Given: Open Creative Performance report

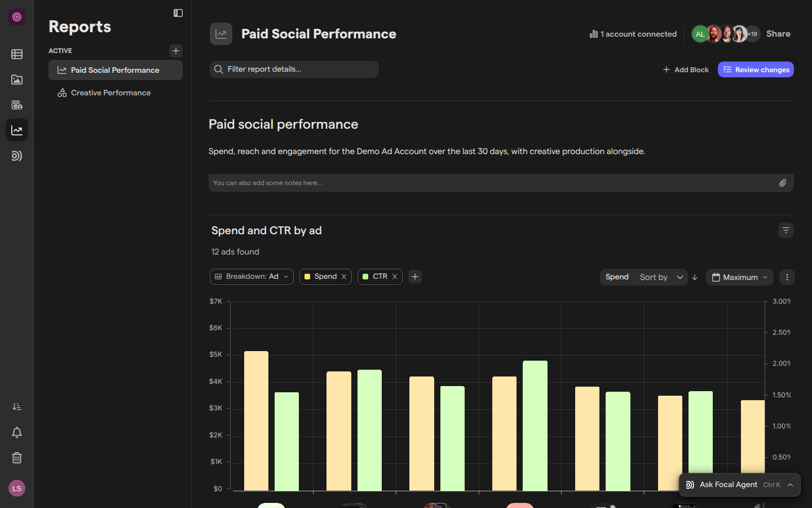Looking at the screenshot, I should coord(116,93).
